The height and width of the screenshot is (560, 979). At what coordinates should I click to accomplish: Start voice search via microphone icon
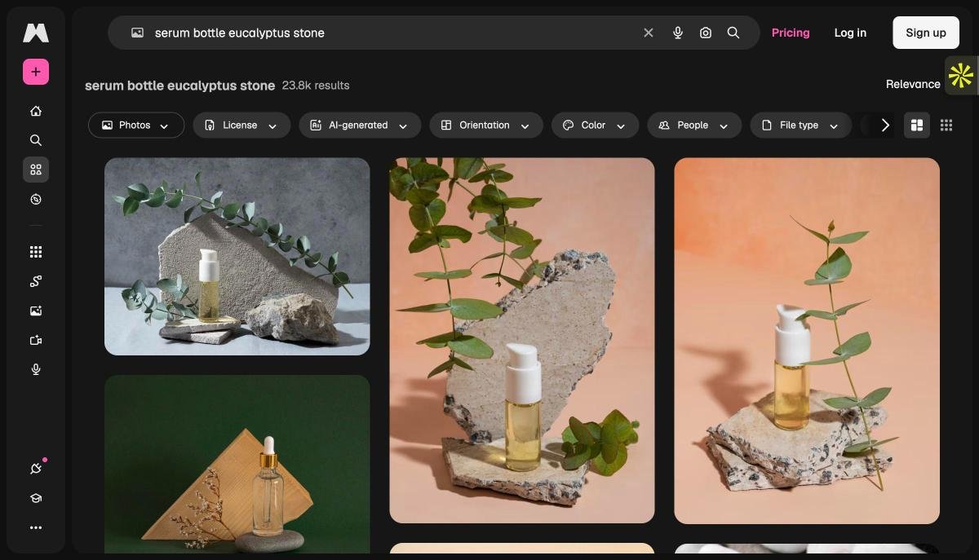pos(678,33)
